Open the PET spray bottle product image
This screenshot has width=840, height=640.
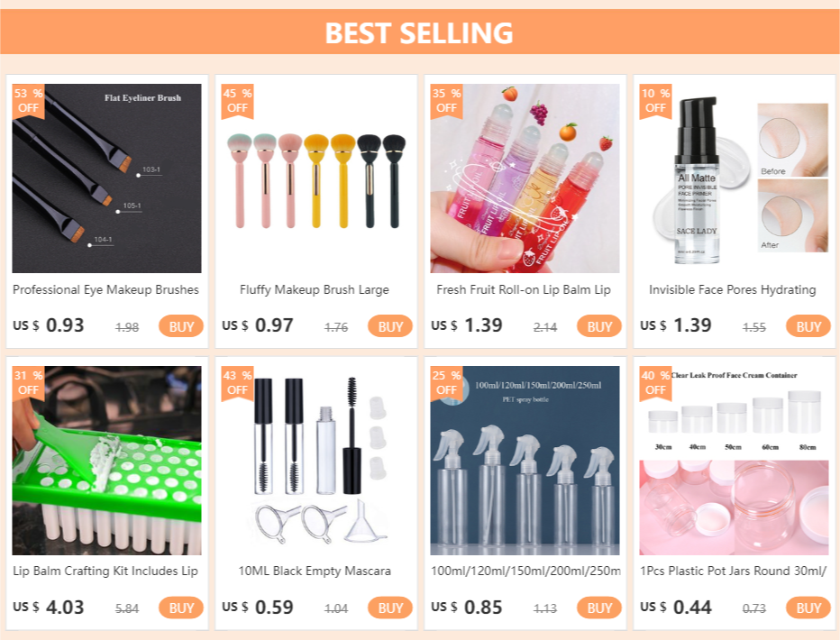click(525, 461)
